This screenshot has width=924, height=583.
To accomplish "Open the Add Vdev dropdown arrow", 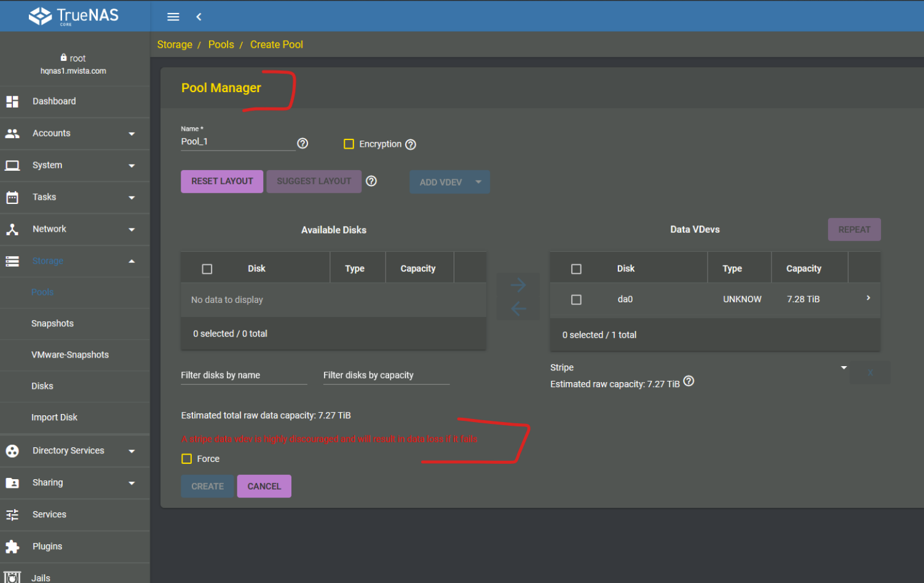I will [478, 182].
